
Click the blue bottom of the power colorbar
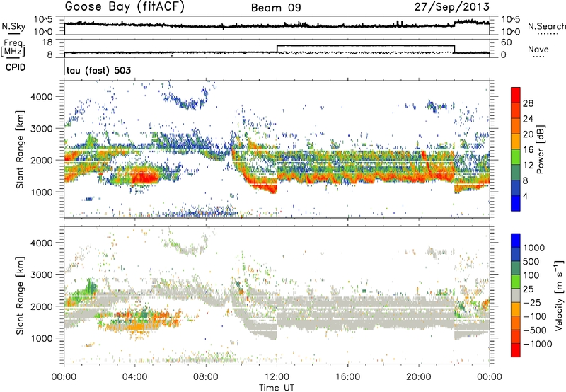coord(516,203)
